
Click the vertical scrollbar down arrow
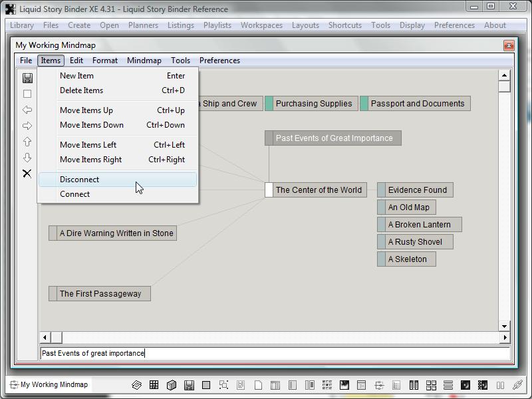pos(505,326)
